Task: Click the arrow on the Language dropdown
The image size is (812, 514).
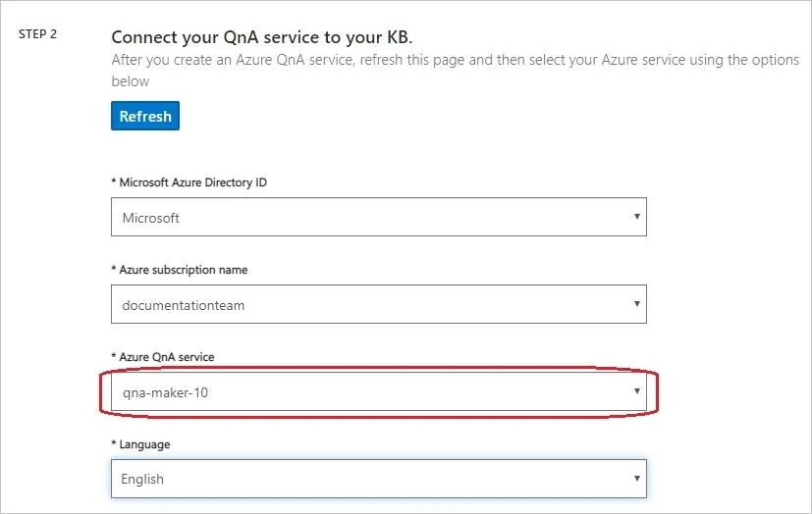Action: coord(637,479)
